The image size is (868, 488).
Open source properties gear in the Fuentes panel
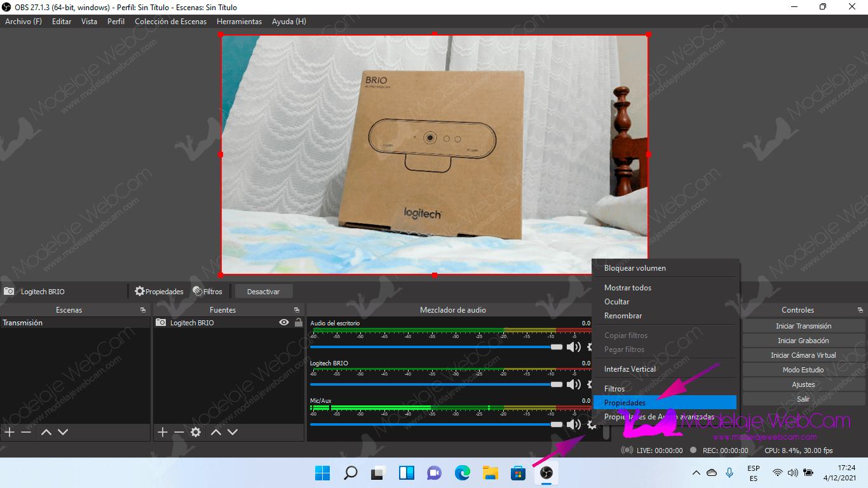(196, 432)
